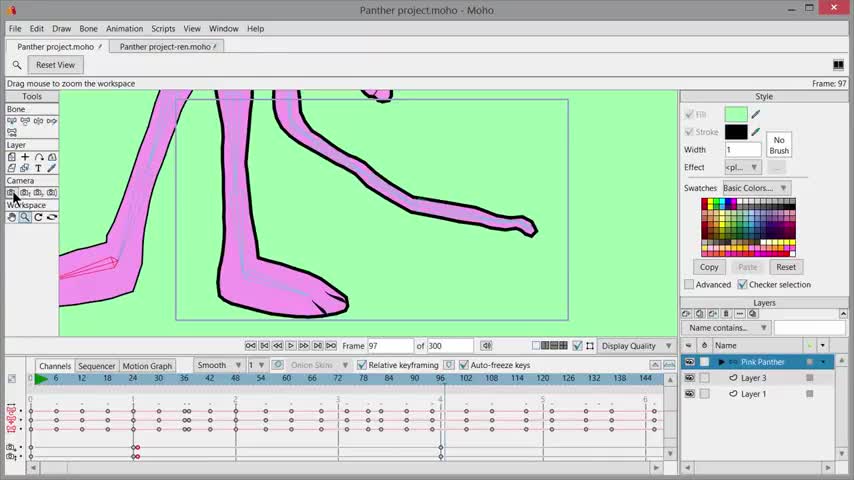854x480 pixels.
Task: Select the Set Origin plus-sign layer tool
Action: pos(25,157)
